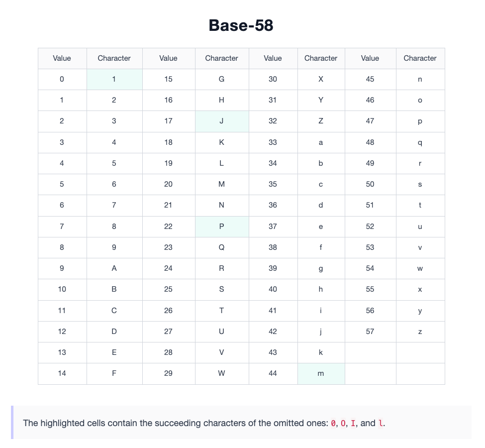Click the character cell showing z
This screenshot has width=485, height=448.
[420, 332]
